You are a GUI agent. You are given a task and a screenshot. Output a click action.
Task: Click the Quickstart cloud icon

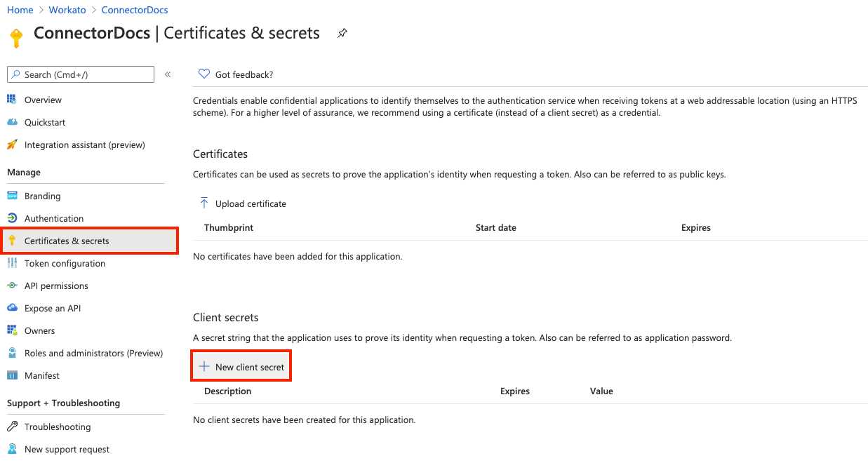point(12,122)
